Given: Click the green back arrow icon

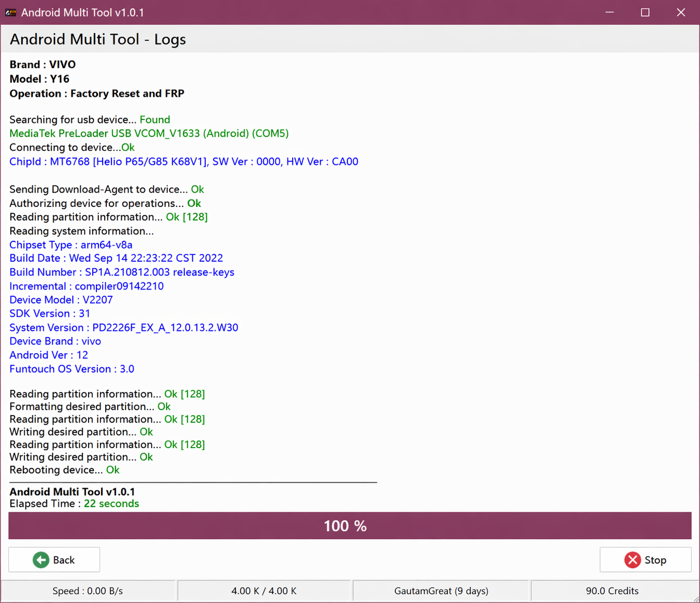Looking at the screenshot, I should click(x=41, y=559).
